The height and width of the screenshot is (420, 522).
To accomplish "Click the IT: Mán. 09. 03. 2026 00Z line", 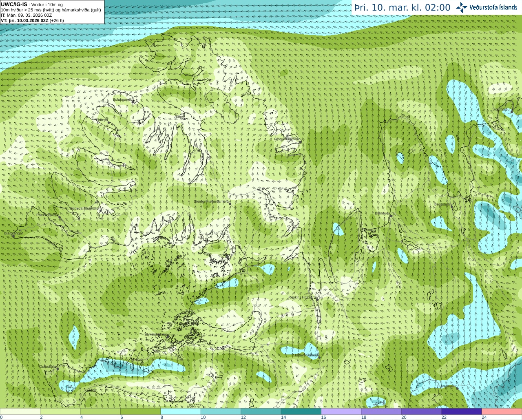I will 27,15.
